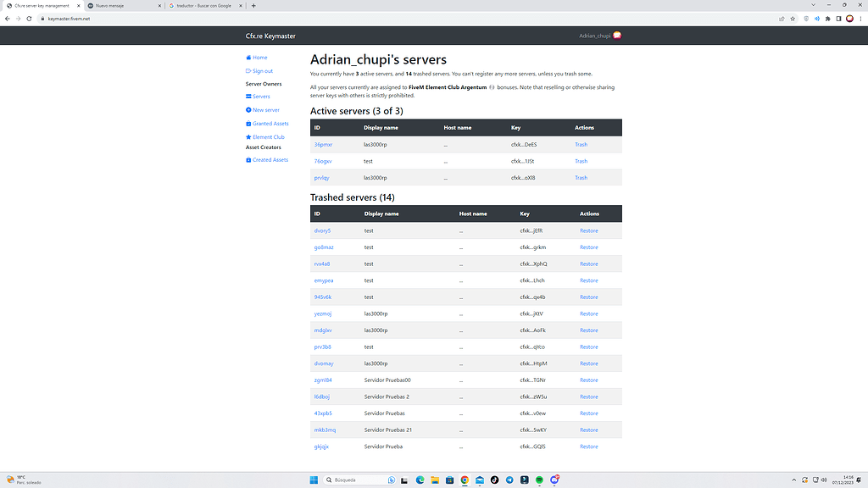Click the bookmark star icon in address bar
The height and width of the screenshot is (488, 868).
(792, 18)
